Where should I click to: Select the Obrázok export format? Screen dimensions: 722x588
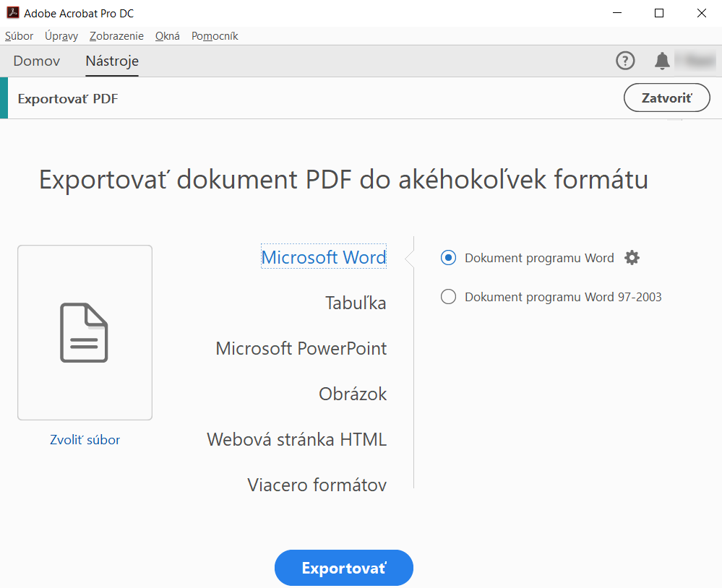[x=353, y=394]
